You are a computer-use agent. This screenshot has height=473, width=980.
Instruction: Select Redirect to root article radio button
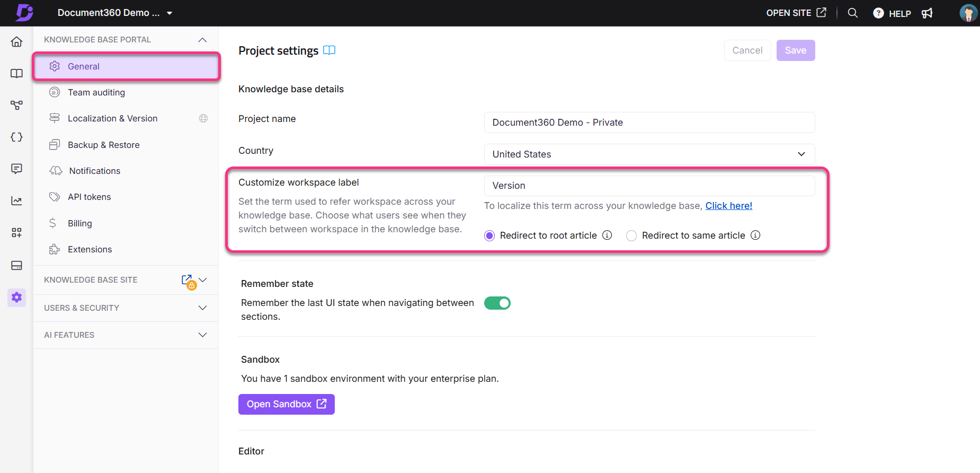click(x=489, y=235)
